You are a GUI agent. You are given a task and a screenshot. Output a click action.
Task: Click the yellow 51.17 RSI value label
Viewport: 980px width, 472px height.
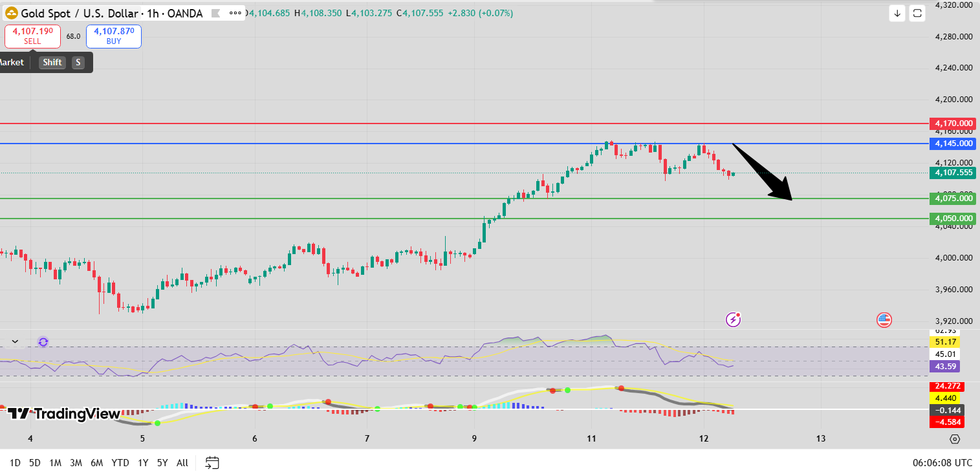tap(944, 341)
